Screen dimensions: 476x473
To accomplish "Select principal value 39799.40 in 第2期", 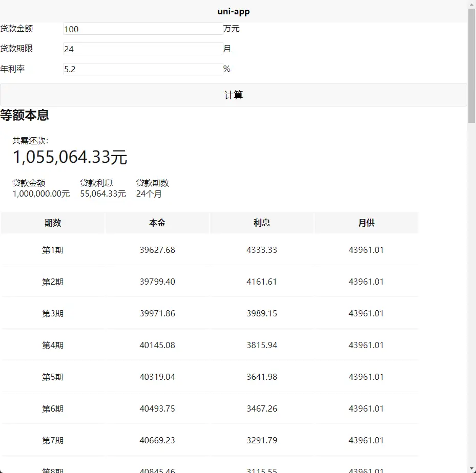I will click(x=157, y=282).
